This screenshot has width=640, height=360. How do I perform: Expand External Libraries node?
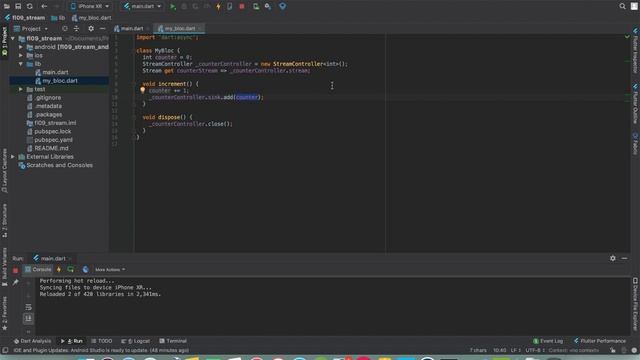tap(13, 157)
